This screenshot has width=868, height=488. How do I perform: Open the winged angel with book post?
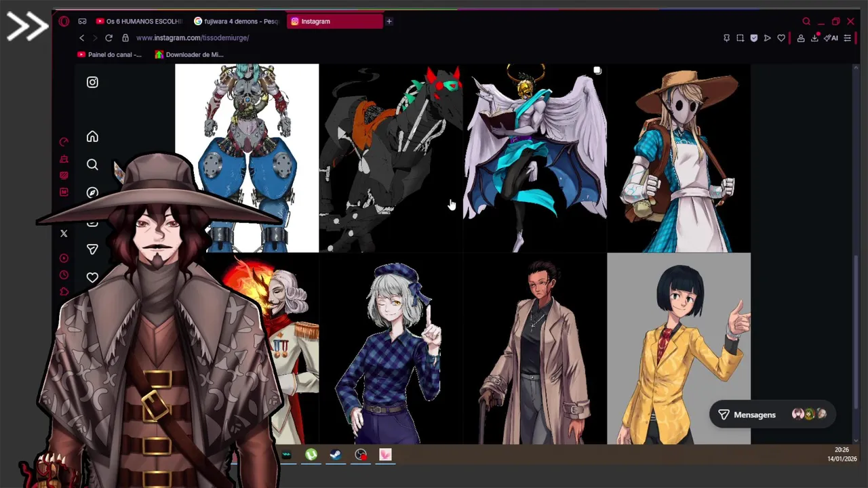[x=534, y=158]
